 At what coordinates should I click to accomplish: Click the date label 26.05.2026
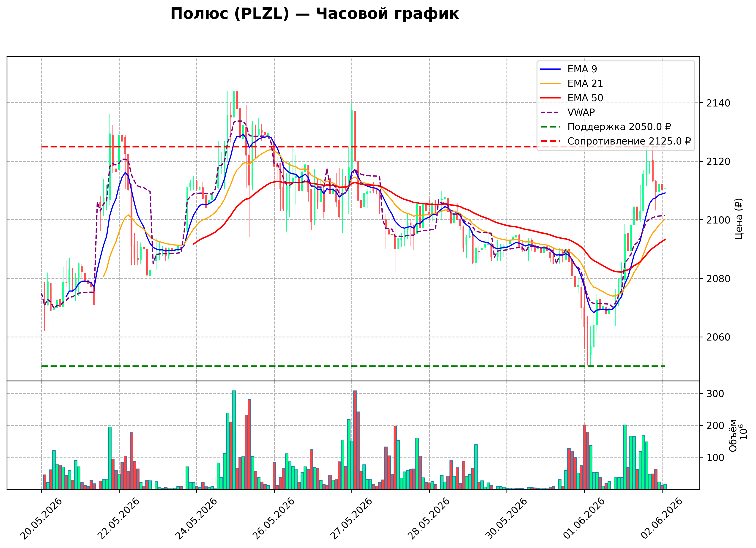(x=273, y=519)
